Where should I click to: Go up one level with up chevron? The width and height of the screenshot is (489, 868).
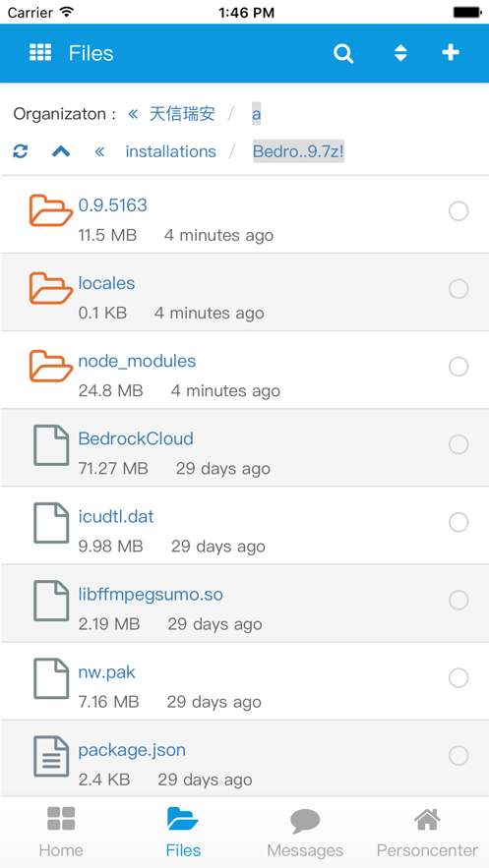tap(61, 151)
